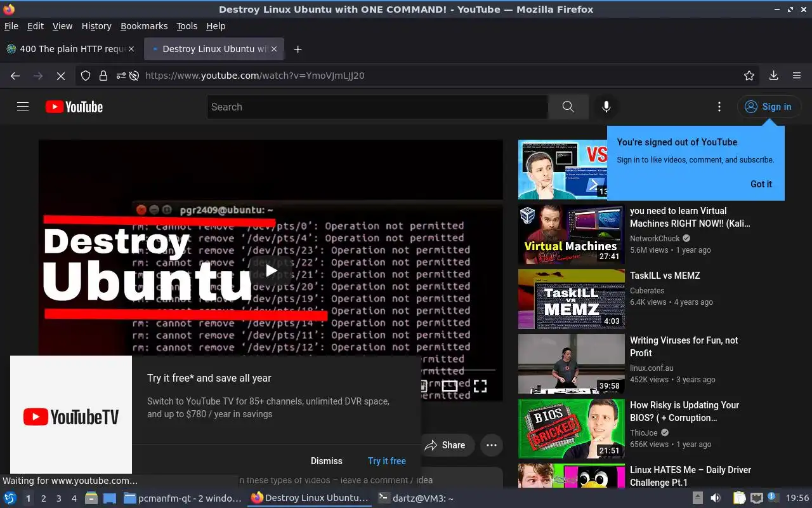This screenshot has height=508, width=812.
Task: Open the volume control in system tray
Action: 716,498
